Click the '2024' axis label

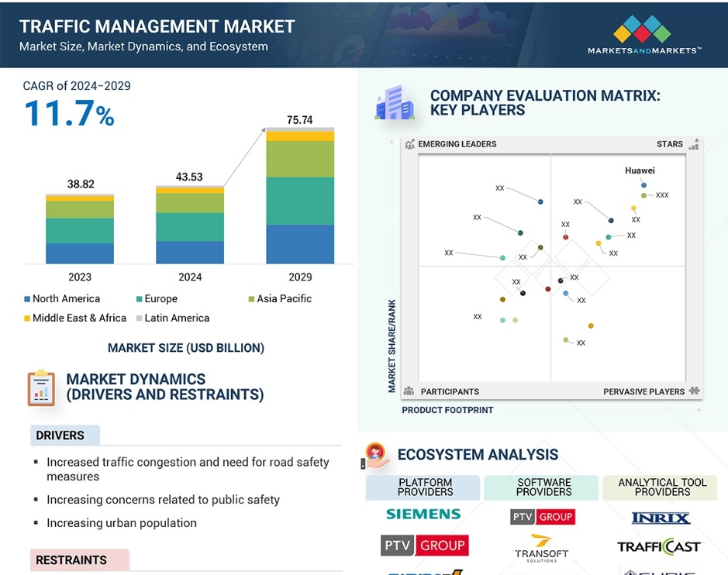(190, 277)
